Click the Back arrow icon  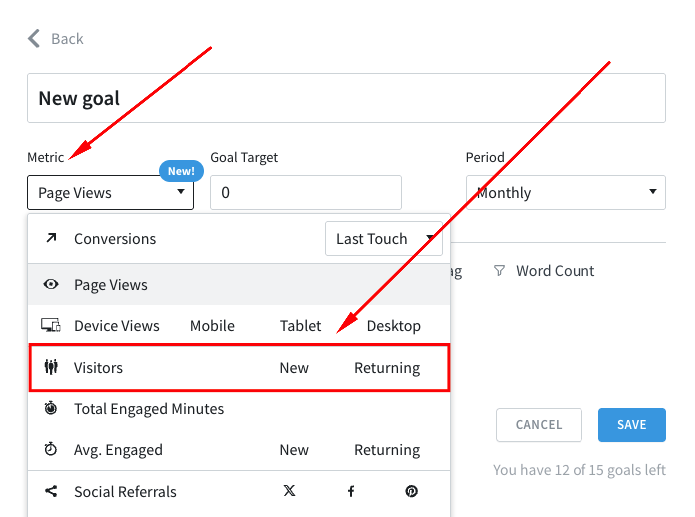point(34,39)
